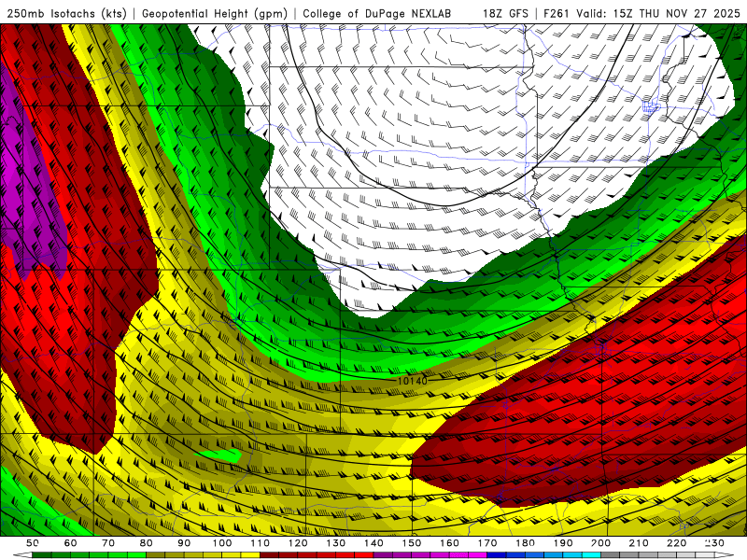This screenshot has height=560, width=747.
Task: Click the '100' legend value
Action: pyautogui.click(x=222, y=543)
